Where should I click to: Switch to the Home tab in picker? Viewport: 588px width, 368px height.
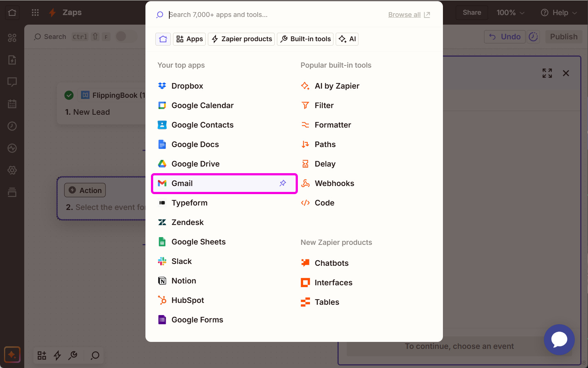[163, 39]
